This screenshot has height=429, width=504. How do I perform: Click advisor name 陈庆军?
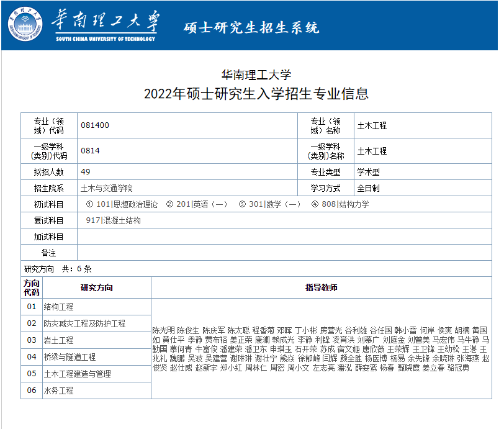[x=214, y=330]
